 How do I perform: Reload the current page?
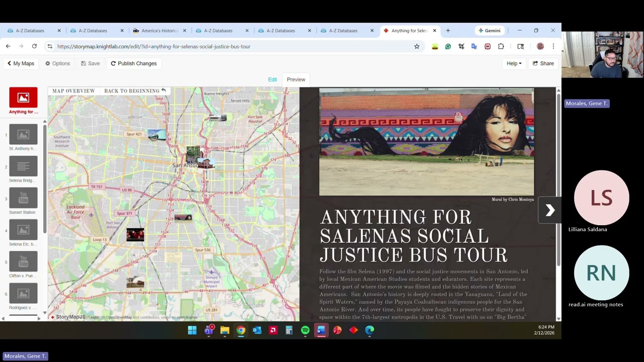coord(34,46)
